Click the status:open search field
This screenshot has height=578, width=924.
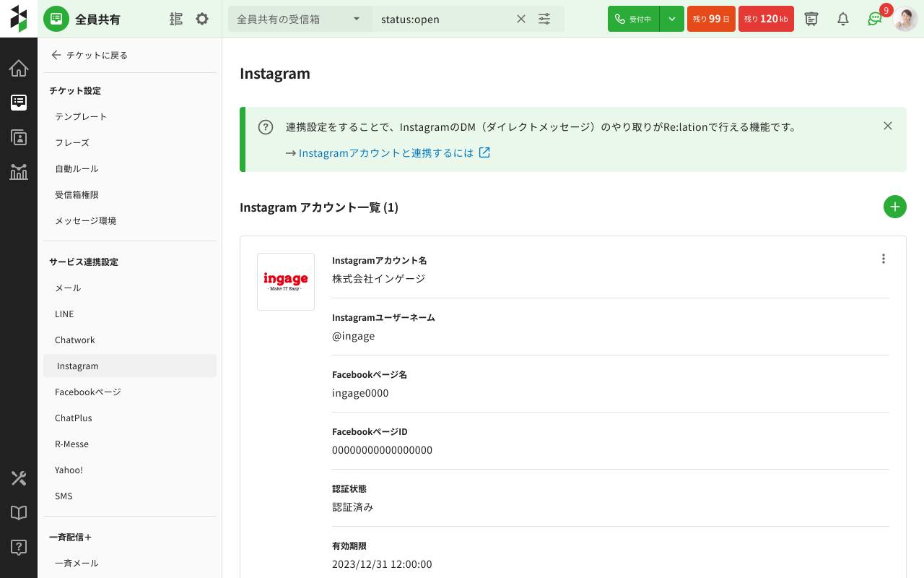(x=444, y=19)
